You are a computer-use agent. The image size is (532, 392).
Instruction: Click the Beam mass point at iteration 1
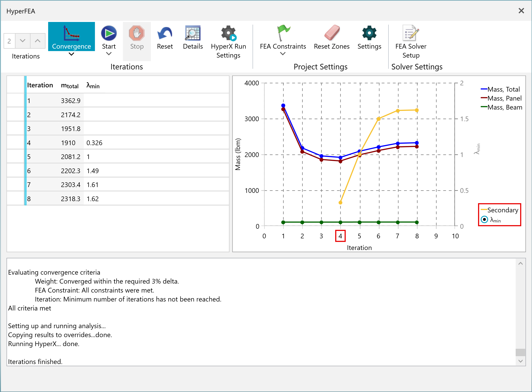click(x=283, y=222)
